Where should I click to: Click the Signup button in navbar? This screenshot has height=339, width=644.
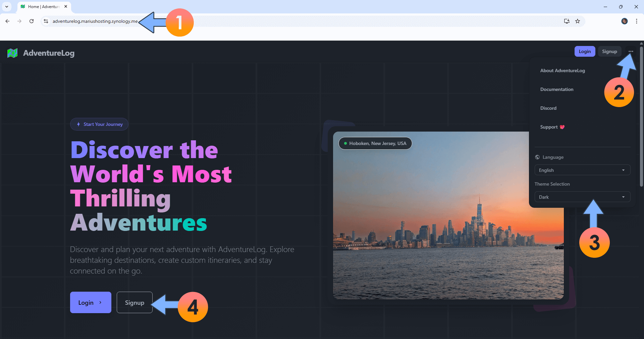pyautogui.click(x=609, y=51)
